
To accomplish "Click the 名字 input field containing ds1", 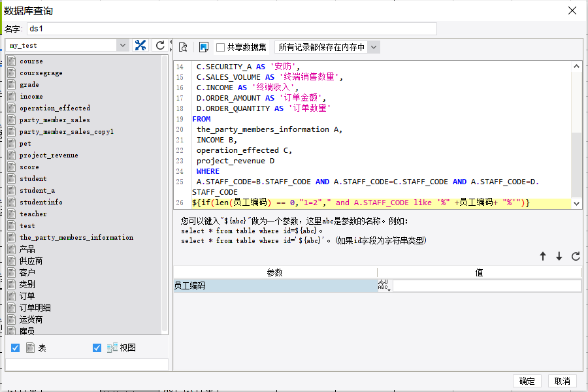I will pos(232,29).
